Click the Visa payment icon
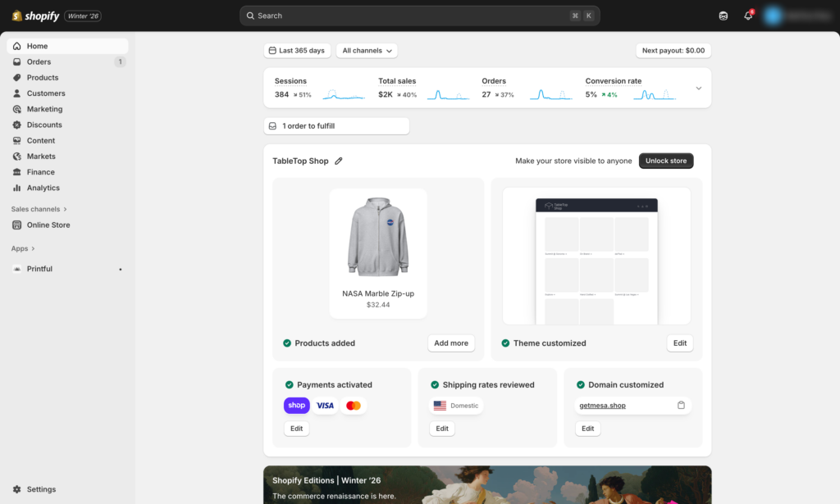Image resolution: width=840 pixels, height=504 pixels. coord(325,406)
